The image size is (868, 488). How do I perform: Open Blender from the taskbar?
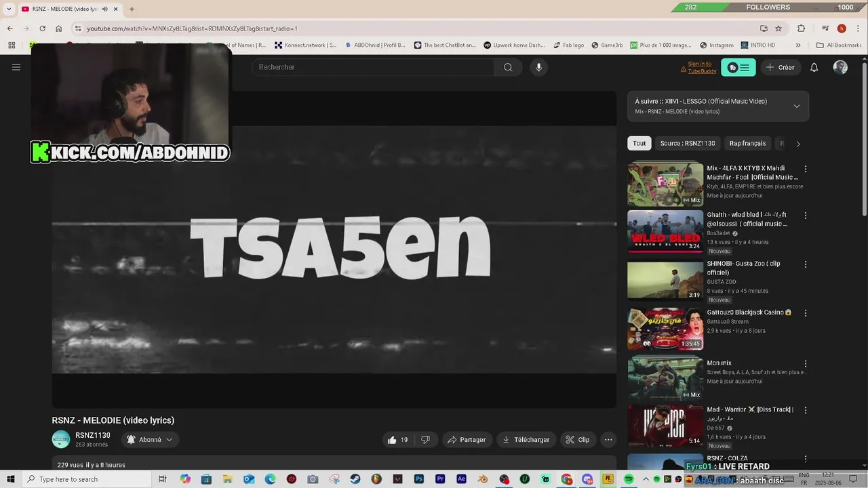[x=482, y=479]
